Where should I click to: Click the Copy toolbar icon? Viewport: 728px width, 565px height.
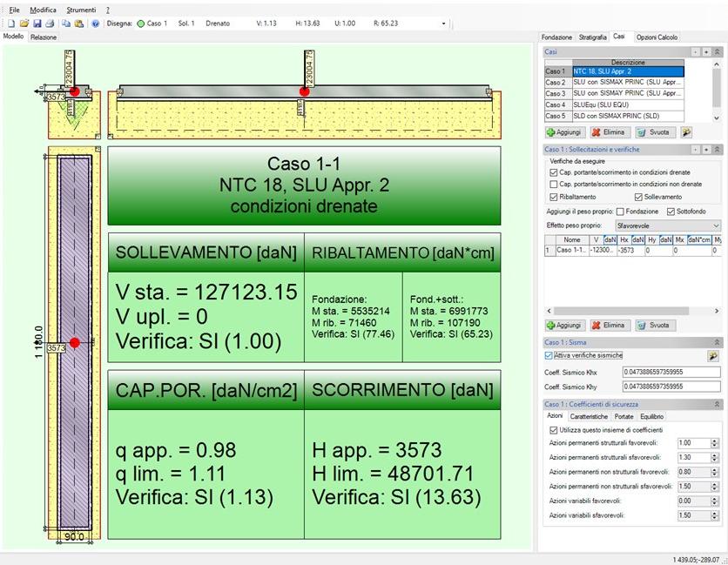pos(65,24)
